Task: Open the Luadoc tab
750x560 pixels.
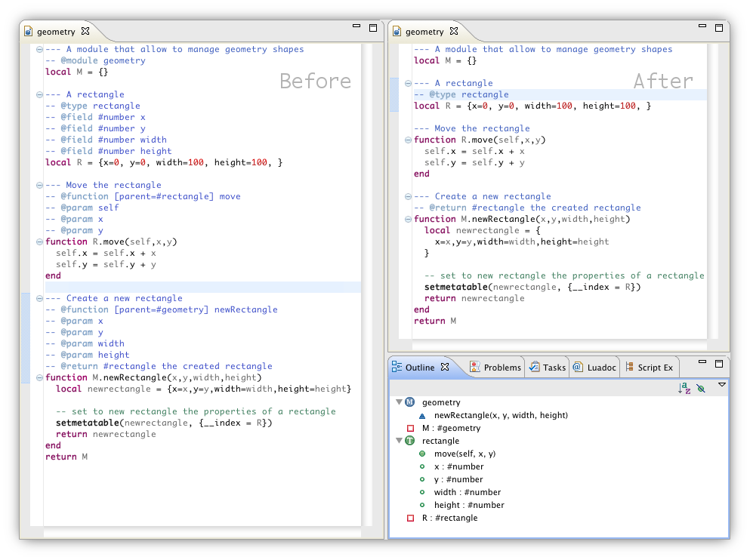Action: click(x=594, y=367)
